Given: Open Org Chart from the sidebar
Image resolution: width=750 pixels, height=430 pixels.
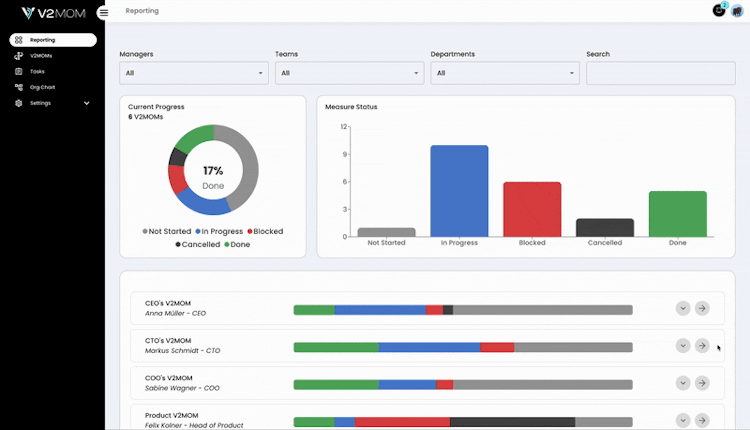Looking at the screenshot, I should pyautogui.click(x=41, y=87).
